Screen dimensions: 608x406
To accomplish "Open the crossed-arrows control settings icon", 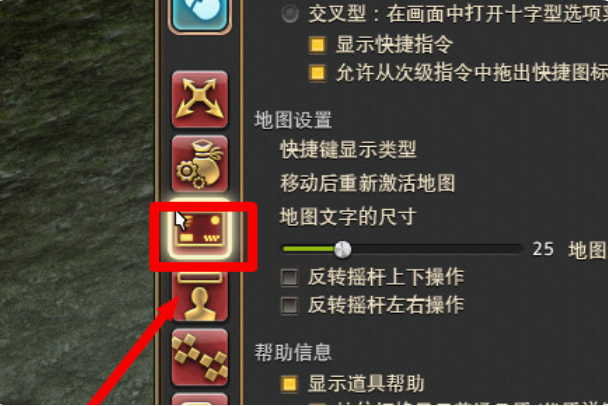I will [x=200, y=99].
